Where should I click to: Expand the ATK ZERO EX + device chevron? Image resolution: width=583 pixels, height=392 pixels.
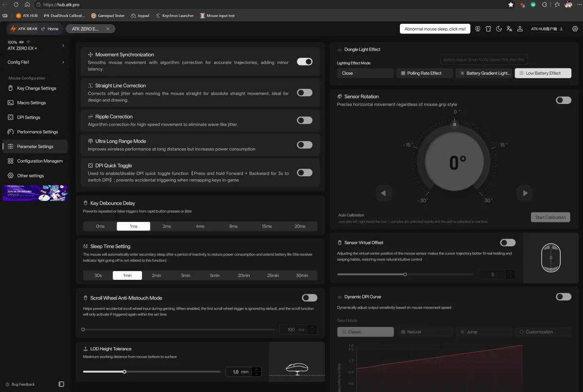[x=63, y=46]
